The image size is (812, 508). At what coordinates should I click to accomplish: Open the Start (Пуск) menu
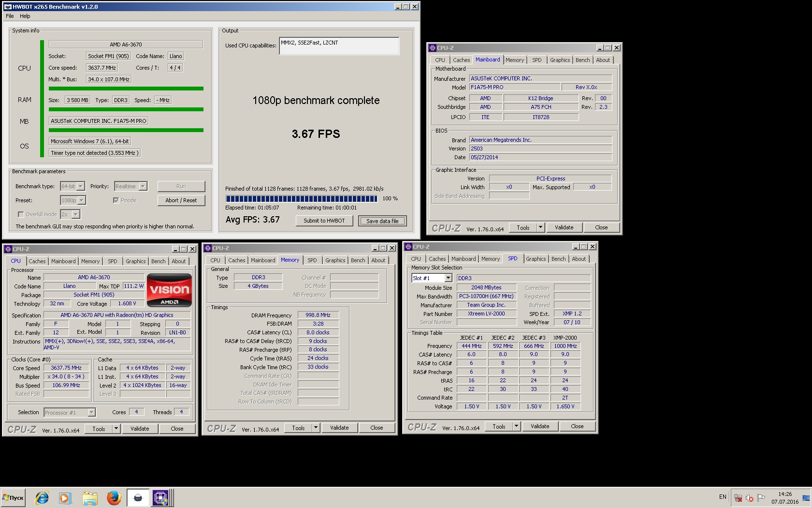(13, 497)
